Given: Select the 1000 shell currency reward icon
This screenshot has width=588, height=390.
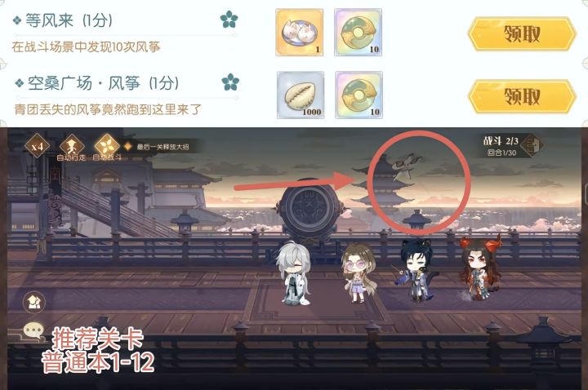Looking at the screenshot, I should pyautogui.click(x=301, y=95).
